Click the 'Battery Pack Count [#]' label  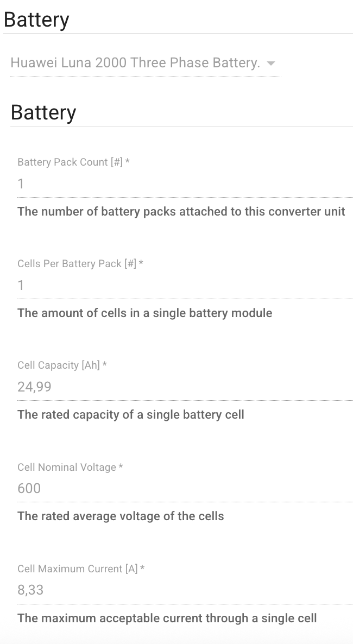pos(70,162)
